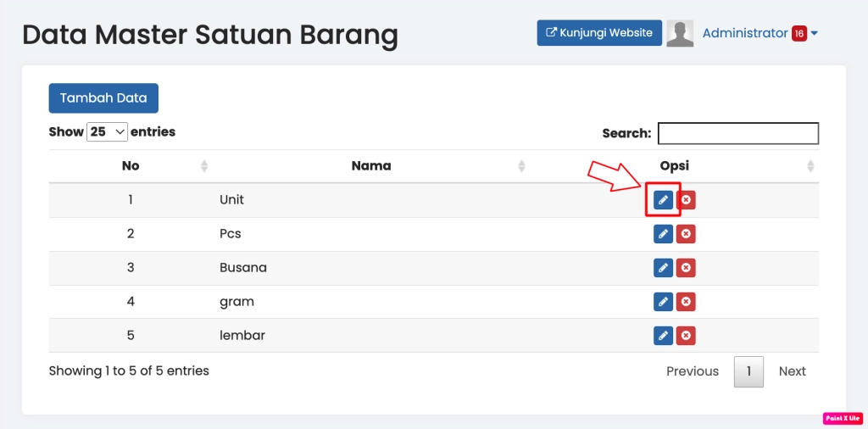The image size is (868, 429).
Task: Delete the gram row entry
Action: 686,302
